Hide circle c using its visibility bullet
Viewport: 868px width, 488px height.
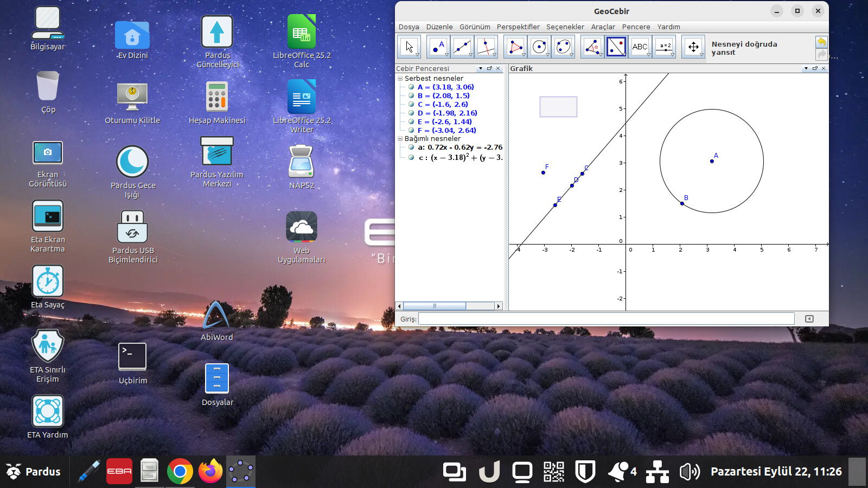point(411,158)
